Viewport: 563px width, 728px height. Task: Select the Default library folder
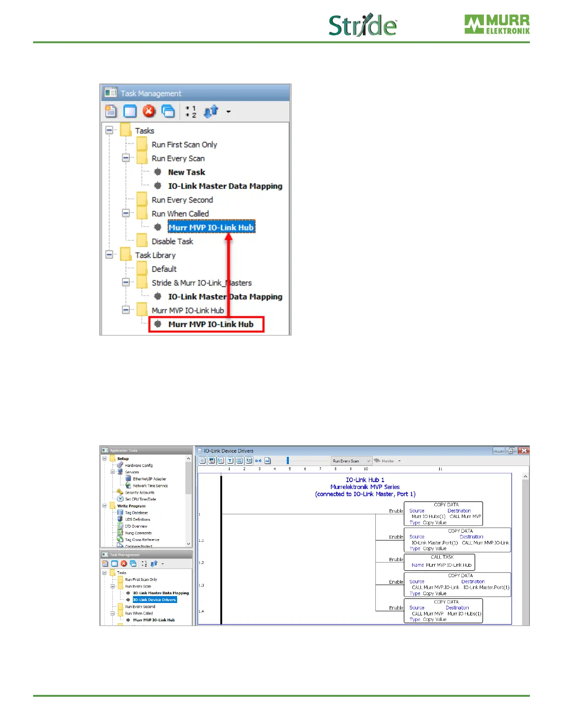(x=164, y=269)
